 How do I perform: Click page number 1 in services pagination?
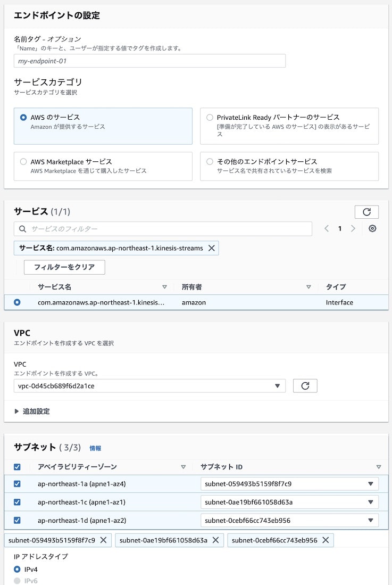pyautogui.click(x=340, y=229)
